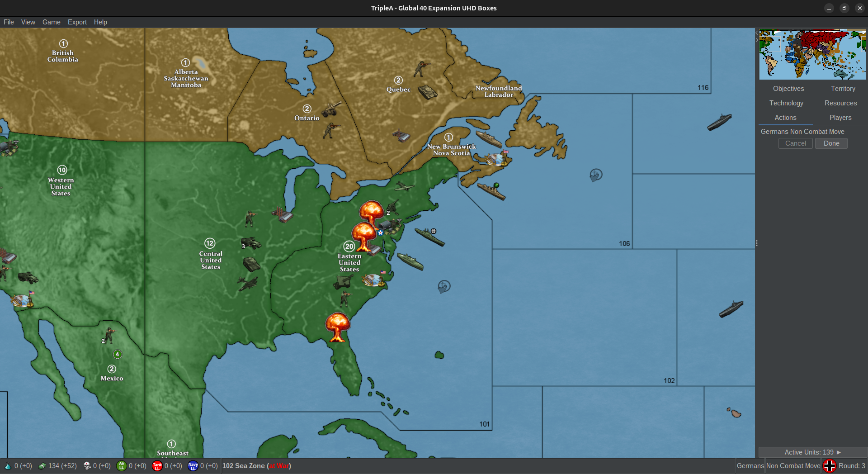Screen dimensions: 868x474
Task: Open the View menu
Action: click(28, 22)
